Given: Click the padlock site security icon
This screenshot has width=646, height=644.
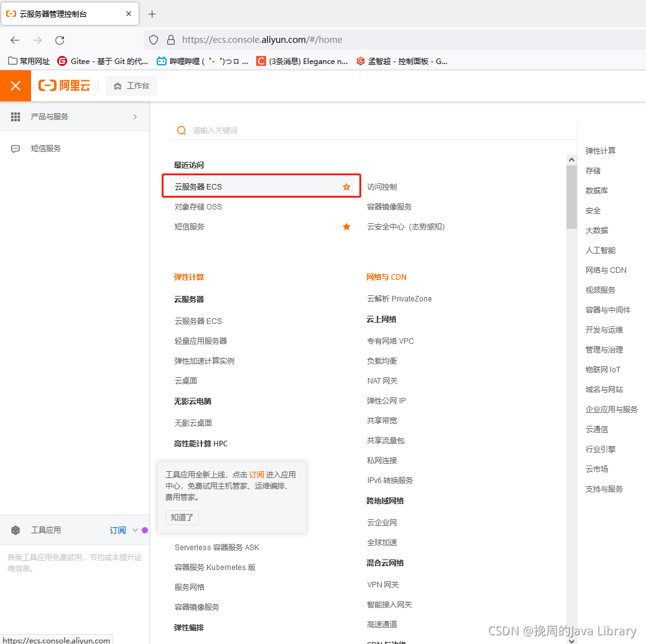Looking at the screenshot, I should tap(171, 40).
